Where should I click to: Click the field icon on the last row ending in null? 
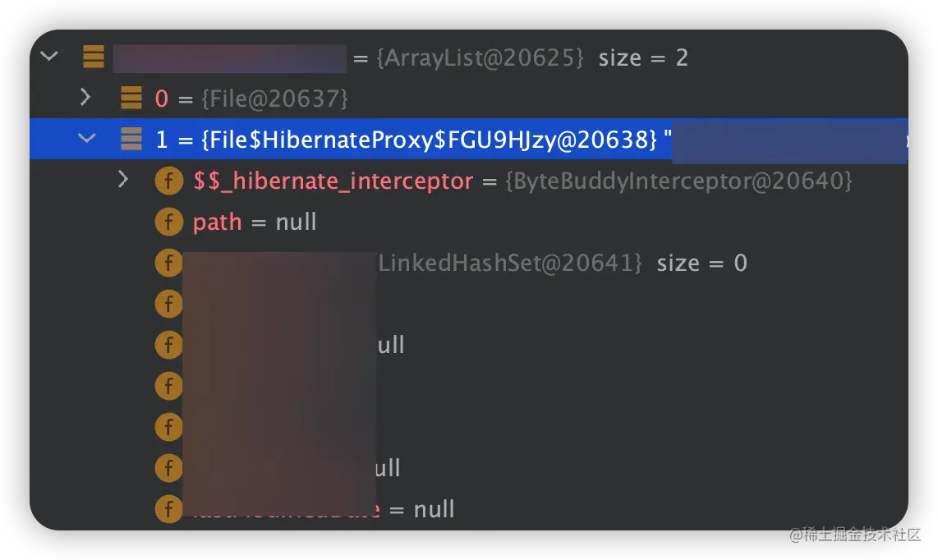tap(168, 509)
